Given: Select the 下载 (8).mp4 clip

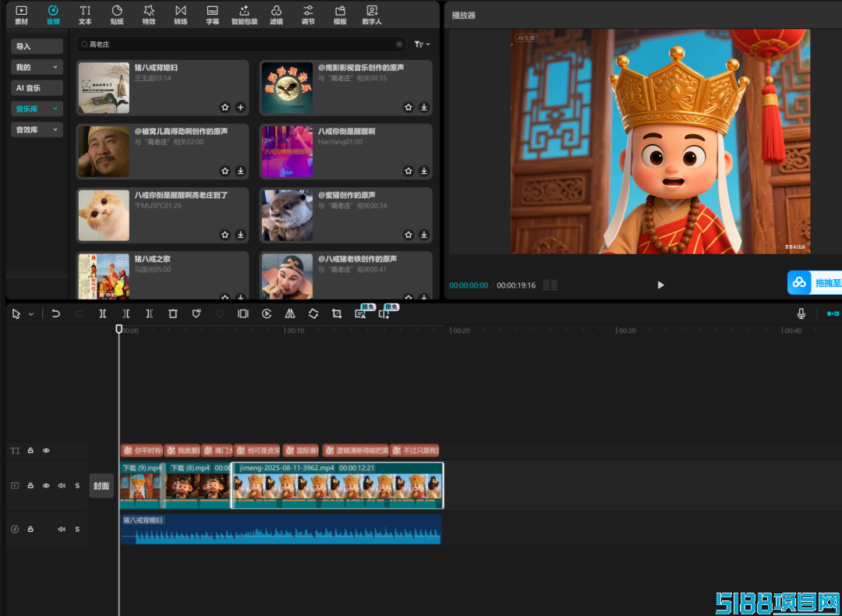Looking at the screenshot, I should [x=199, y=486].
